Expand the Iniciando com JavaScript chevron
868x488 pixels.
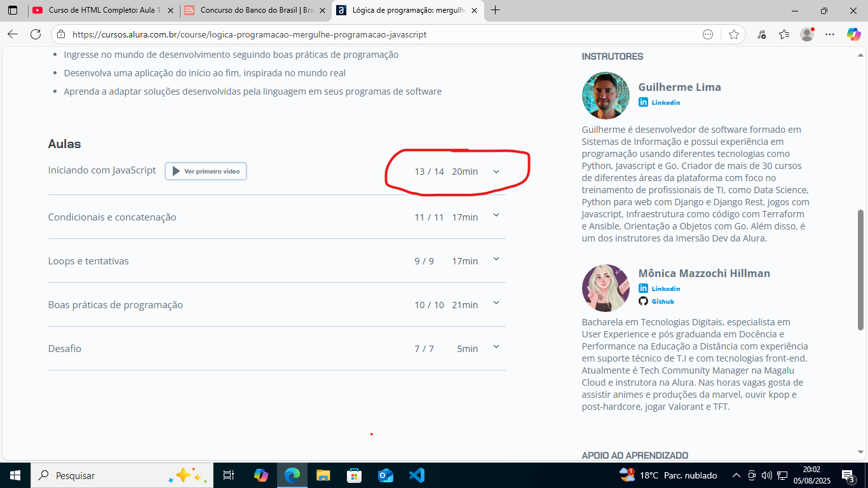coord(496,172)
